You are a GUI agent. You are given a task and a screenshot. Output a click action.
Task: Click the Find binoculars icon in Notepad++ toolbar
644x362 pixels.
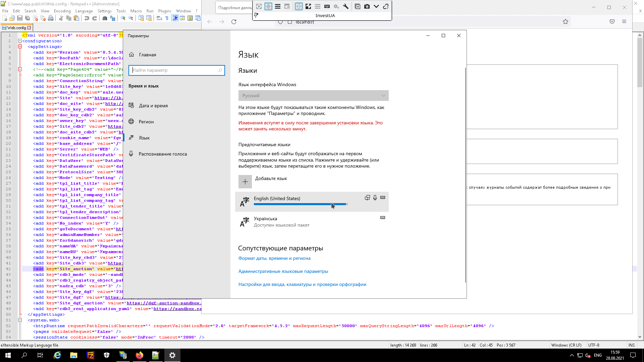(x=105, y=18)
